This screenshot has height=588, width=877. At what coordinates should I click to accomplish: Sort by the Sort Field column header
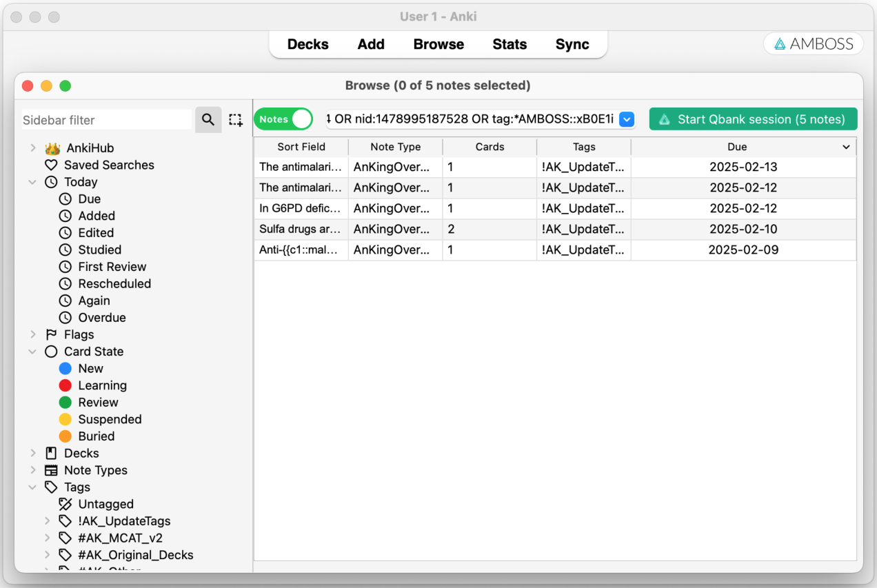tap(301, 147)
